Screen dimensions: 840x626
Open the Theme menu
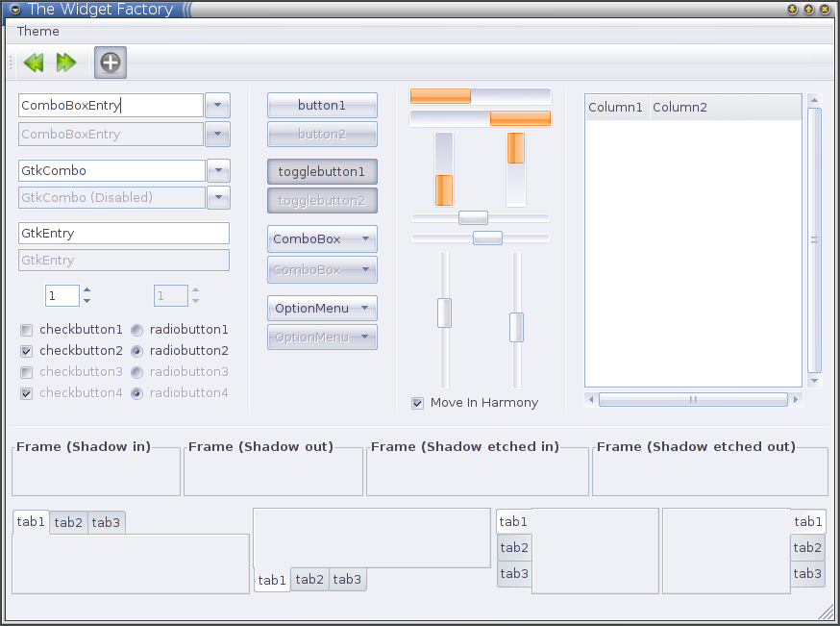[37, 31]
